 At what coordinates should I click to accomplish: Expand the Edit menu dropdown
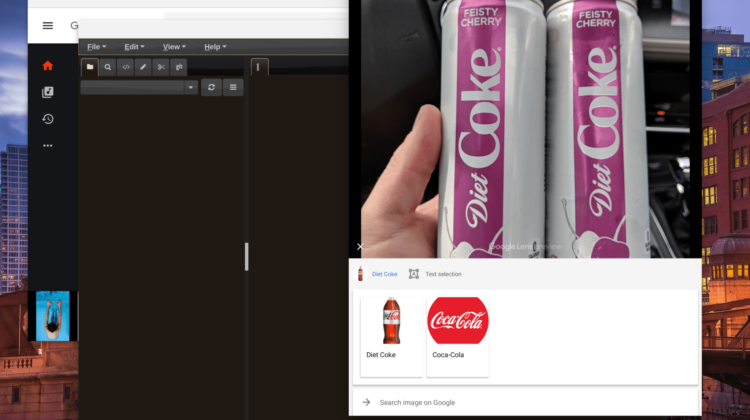pos(134,47)
